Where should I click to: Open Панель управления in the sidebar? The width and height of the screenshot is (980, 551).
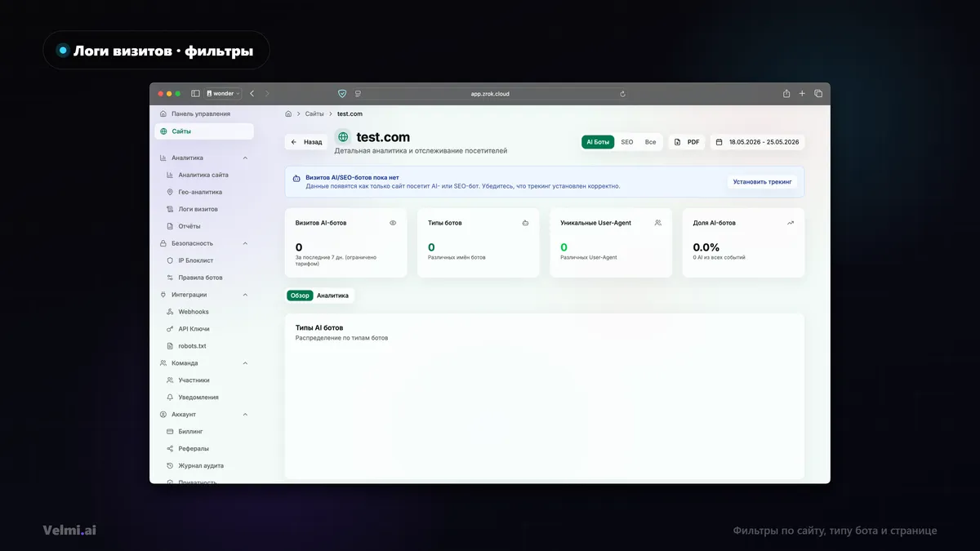[203, 113]
